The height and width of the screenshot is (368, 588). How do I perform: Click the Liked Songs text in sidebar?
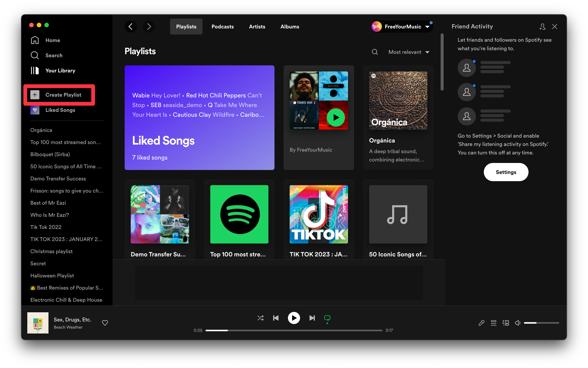pos(60,110)
